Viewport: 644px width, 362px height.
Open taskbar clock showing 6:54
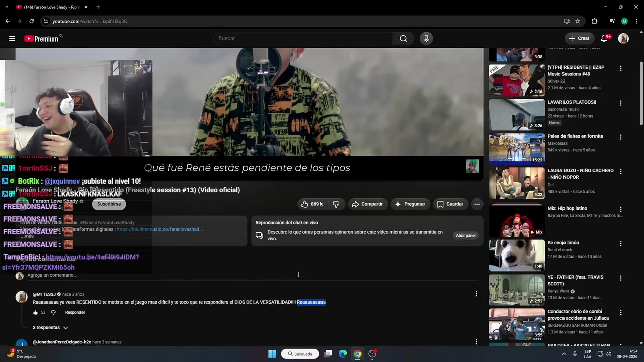pyautogui.click(x=627, y=354)
